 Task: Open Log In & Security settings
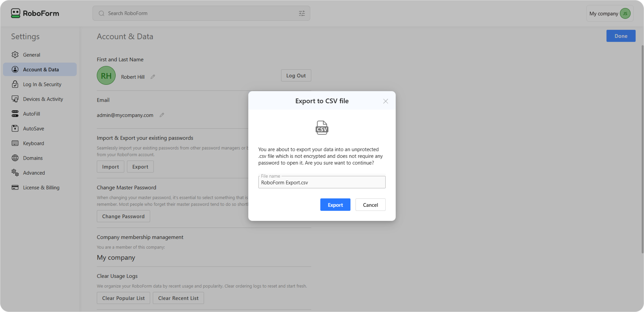point(40,84)
